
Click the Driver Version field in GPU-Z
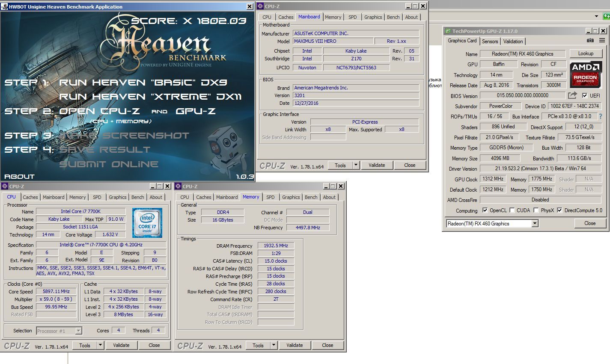pos(541,169)
